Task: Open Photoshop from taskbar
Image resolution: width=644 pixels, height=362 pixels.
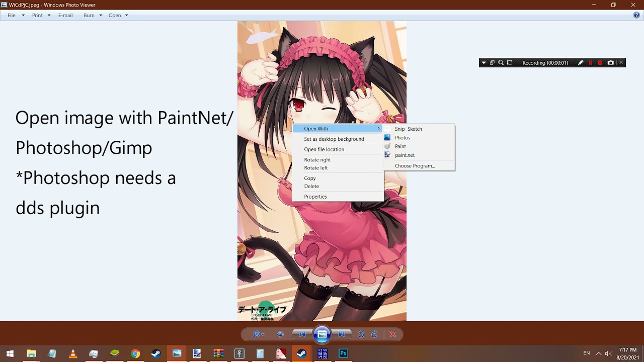Action: coord(343,353)
